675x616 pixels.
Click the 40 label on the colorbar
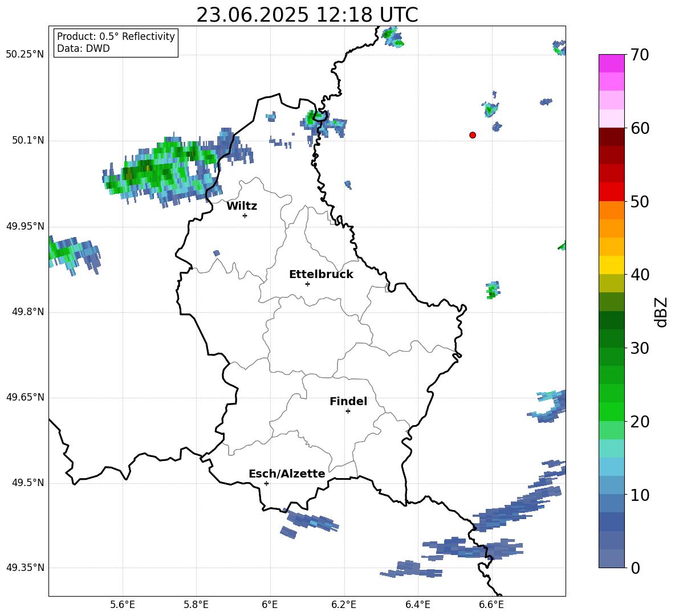640,275
